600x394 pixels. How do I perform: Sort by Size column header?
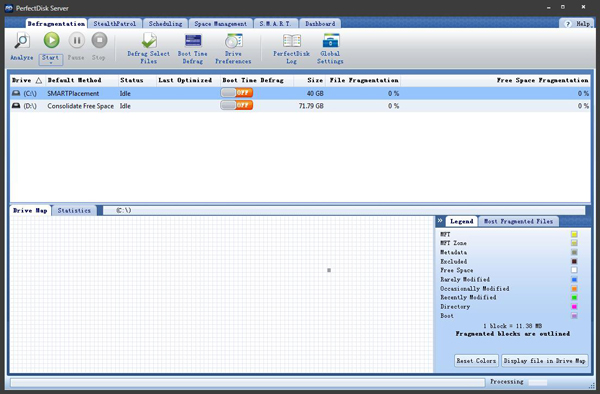click(x=310, y=80)
